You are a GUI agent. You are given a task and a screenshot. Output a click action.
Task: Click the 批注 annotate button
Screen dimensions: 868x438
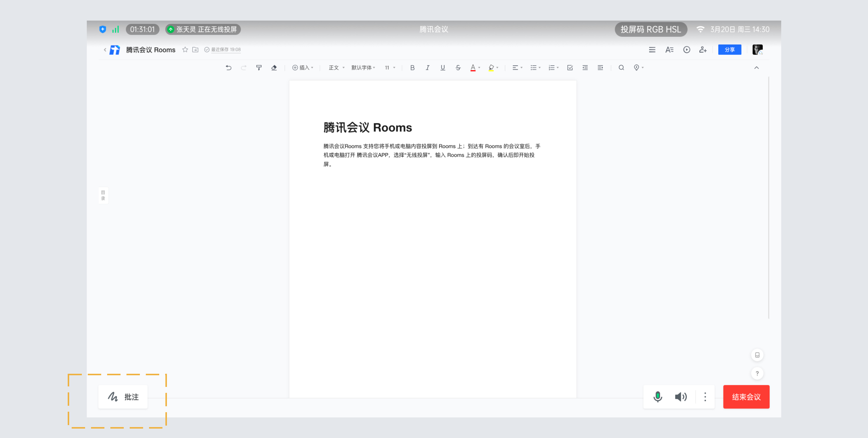coord(123,397)
